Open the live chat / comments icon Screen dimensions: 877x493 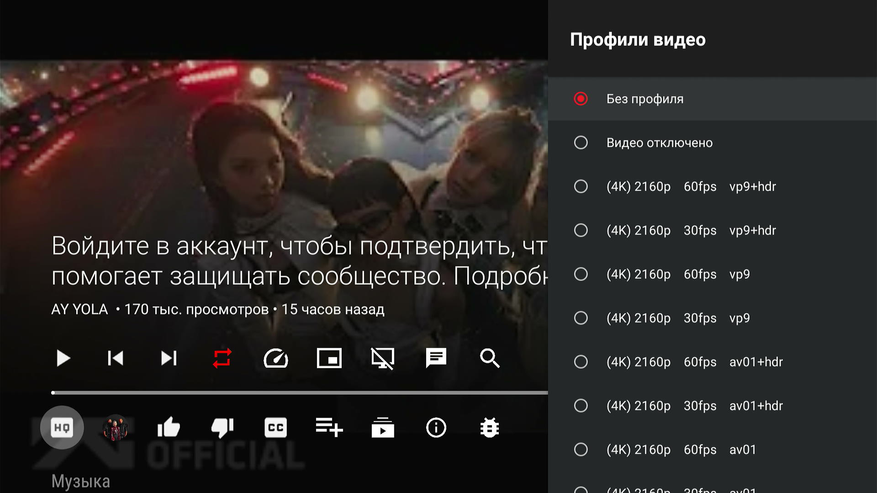coord(436,358)
